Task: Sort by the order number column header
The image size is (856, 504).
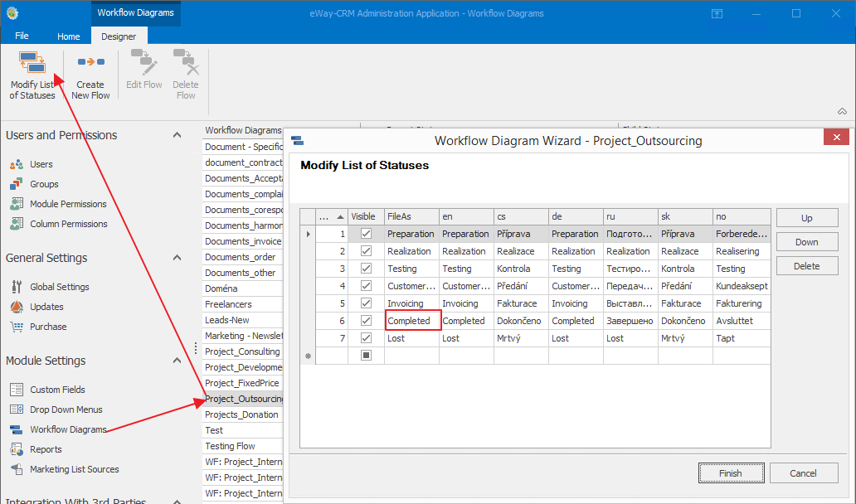Action: pyautogui.click(x=332, y=216)
